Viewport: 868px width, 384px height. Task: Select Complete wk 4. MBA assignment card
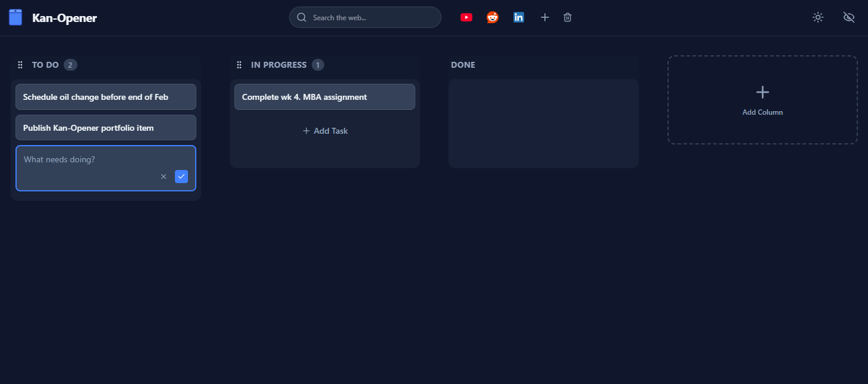324,97
